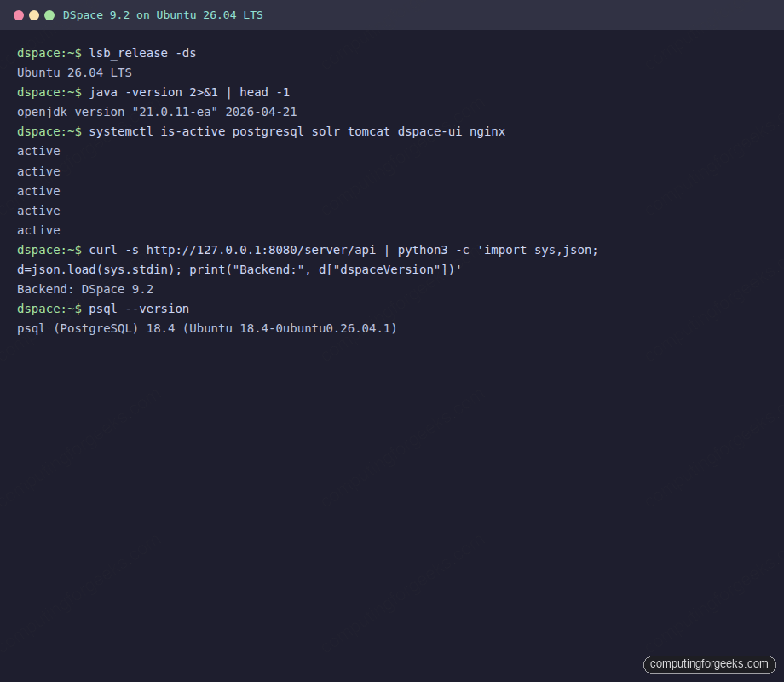Click the 'Backend: DSpace 9.2' output line
The height and width of the screenshot is (682, 784).
pyautogui.click(x=85, y=289)
